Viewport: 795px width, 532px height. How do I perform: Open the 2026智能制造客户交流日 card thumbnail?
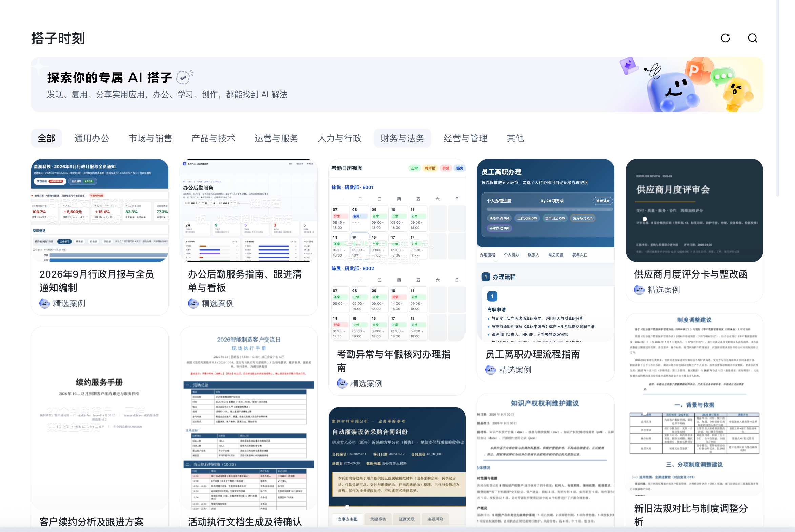(248, 418)
